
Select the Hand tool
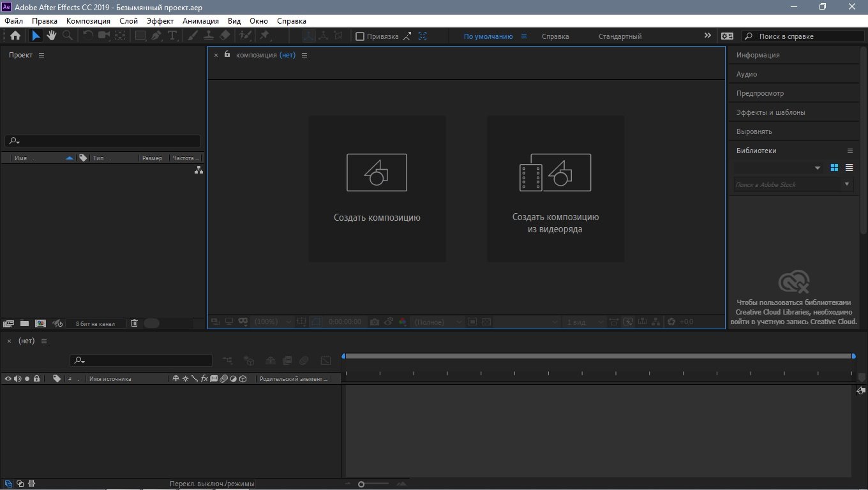[52, 36]
